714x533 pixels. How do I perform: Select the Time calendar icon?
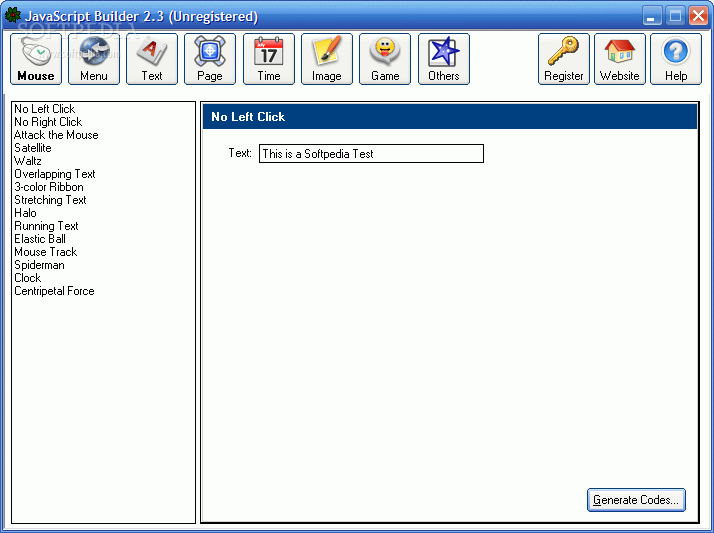tap(269, 59)
